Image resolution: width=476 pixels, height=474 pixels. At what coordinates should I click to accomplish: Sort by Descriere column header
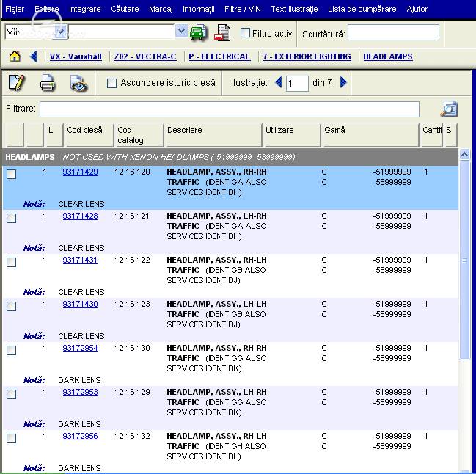pyautogui.click(x=213, y=135)
